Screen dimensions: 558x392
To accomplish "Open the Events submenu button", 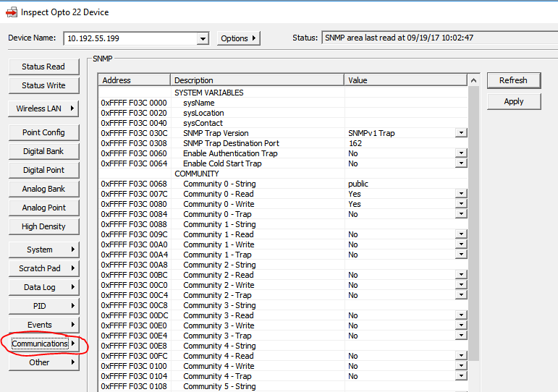I will [43, 325].
